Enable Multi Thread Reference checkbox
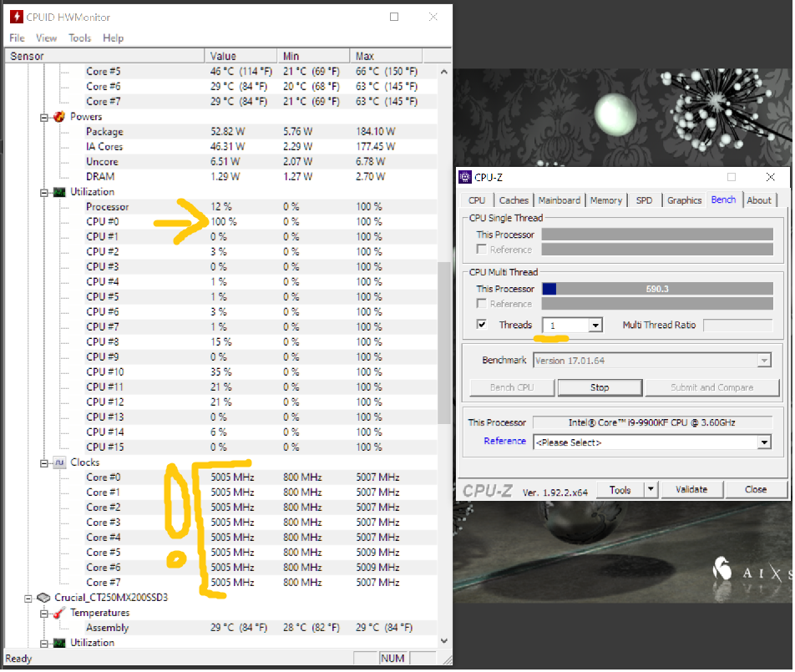Image resolution: width=795 pixels, height=672 pixels. pyautogui.click(x=482, y=304)
